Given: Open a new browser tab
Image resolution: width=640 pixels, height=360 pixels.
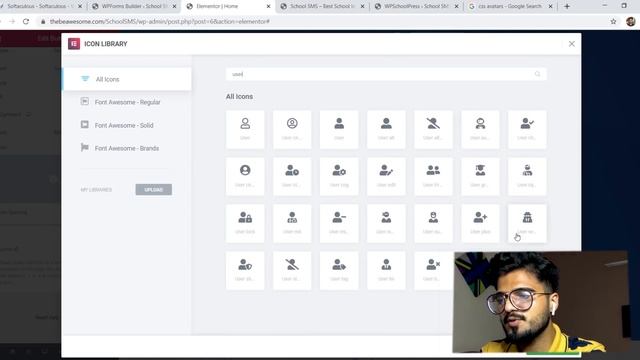Looking at the screenshot, I should pyautogui.click(x=567, y=7).
